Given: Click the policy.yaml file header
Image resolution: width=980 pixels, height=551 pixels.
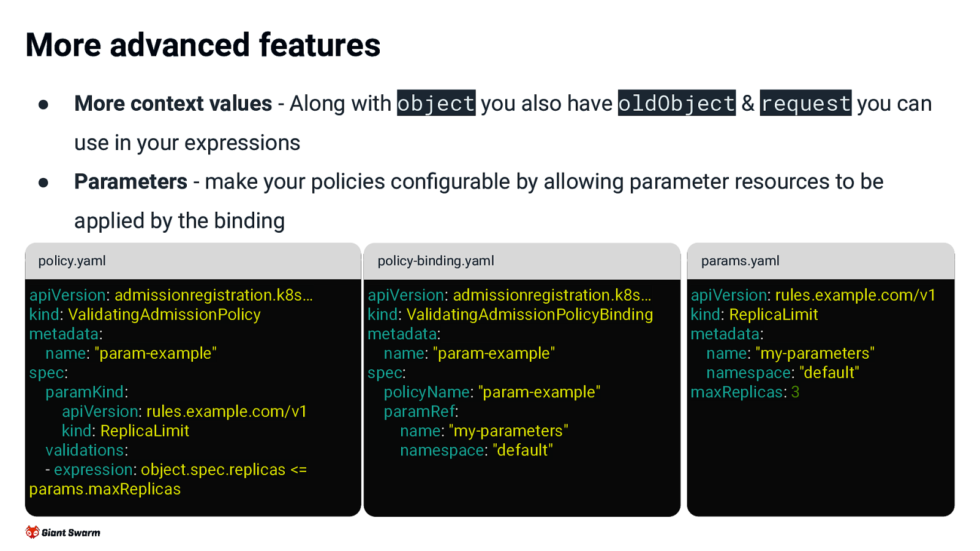Looking at the screenshot, I should [x=193, y=261].
